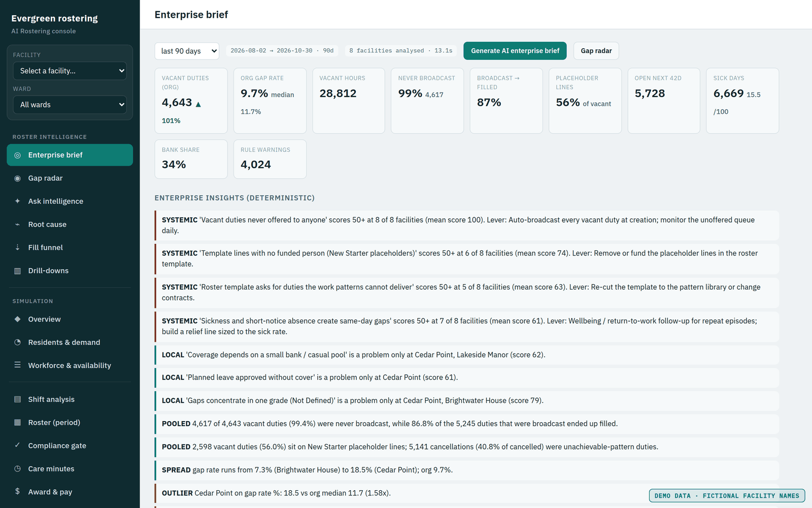
Task: Open Fill funnel view
Action: [70, 247]
